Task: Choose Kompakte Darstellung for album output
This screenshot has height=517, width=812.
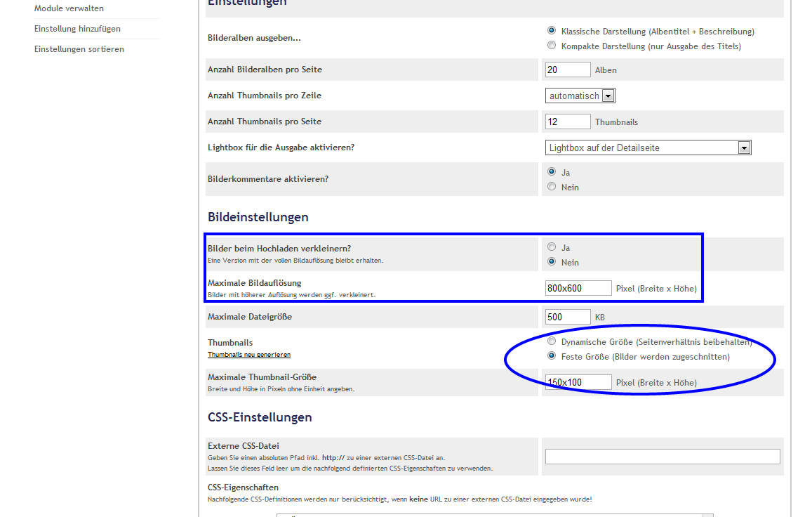Action: 552,46
